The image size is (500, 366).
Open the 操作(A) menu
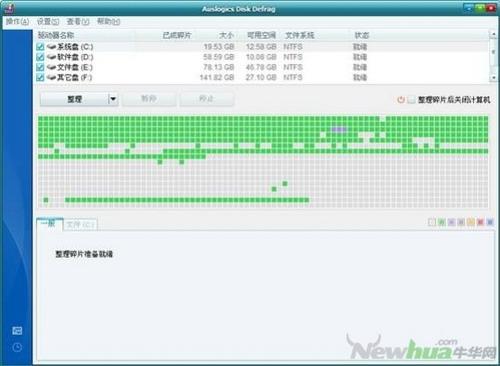click(x=17, y=22)
